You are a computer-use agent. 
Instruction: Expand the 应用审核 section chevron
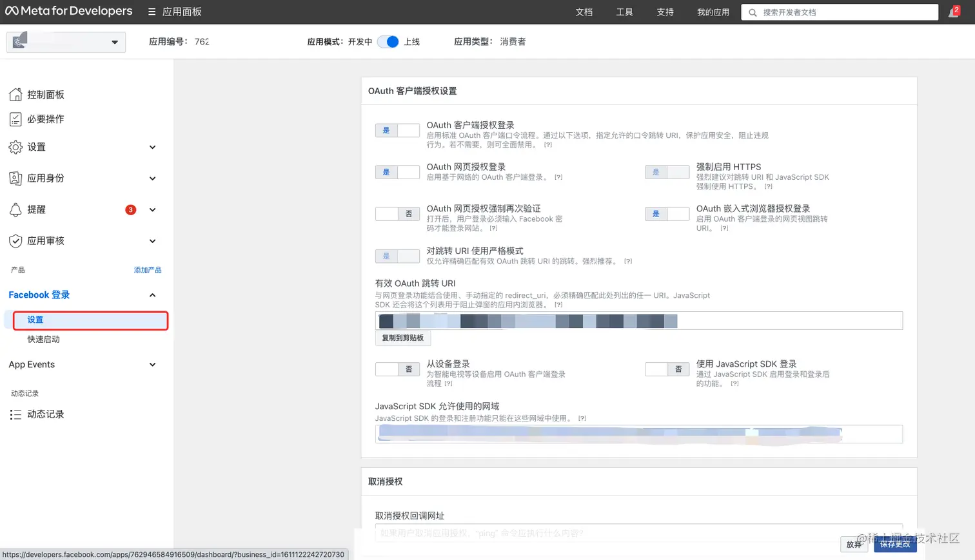point(152,241)
